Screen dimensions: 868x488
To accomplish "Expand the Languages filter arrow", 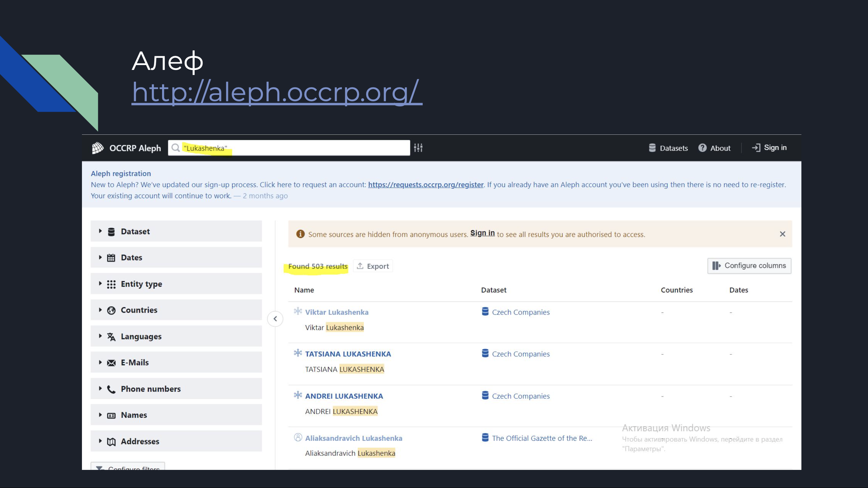I will (100, 336).
